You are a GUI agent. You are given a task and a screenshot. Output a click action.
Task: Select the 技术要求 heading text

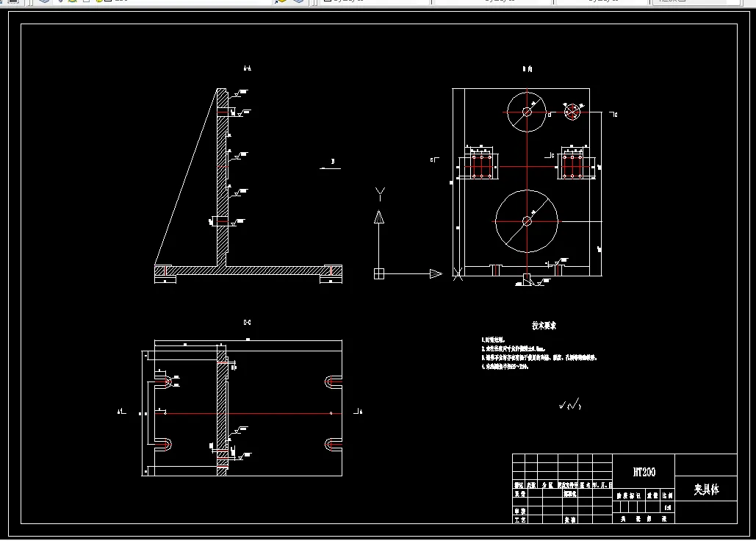coord(544,326)
